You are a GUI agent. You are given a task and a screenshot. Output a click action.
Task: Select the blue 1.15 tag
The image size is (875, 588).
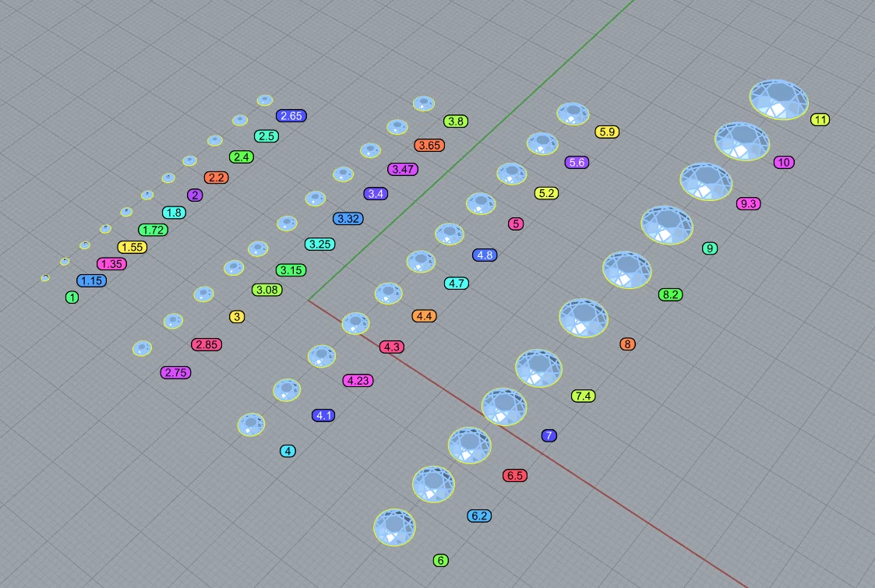(x=91, y=280)
